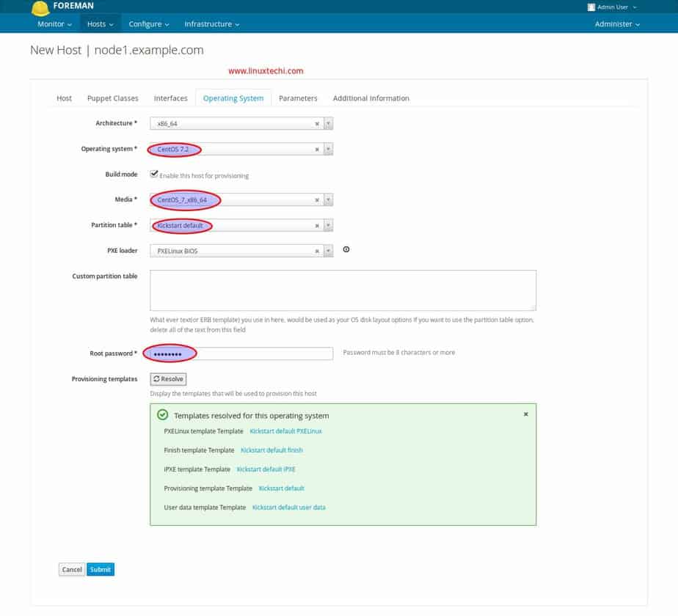Switch to the Host tab
This screenshot has width=678, height=616.
pos(64,98)
